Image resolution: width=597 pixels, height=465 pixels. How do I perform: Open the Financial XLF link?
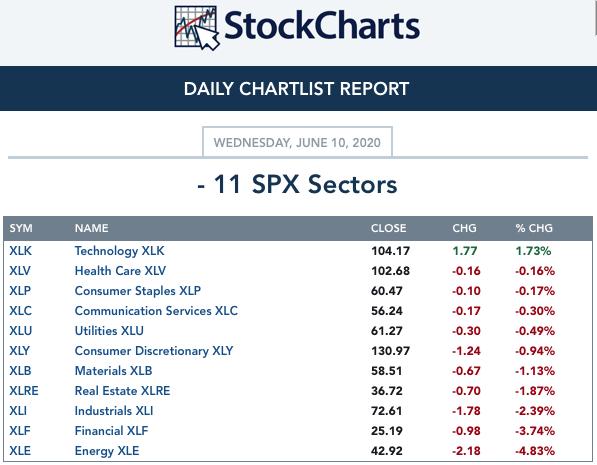tap(112, 431)
